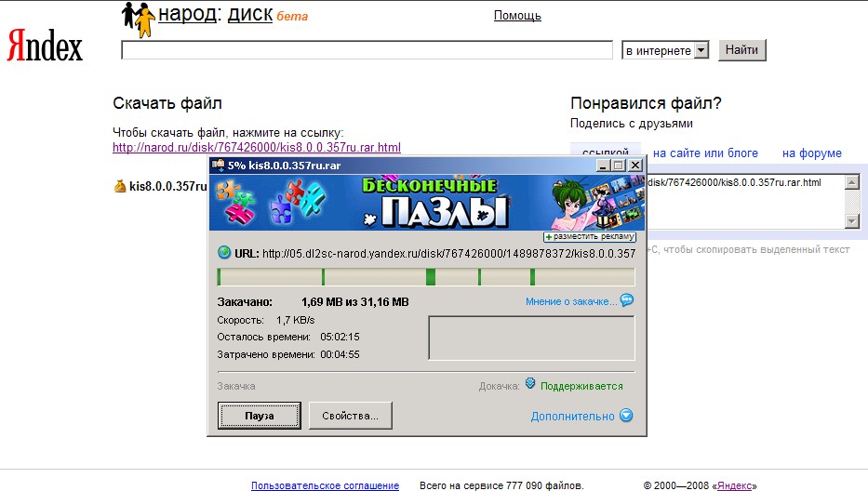
Task: Click the '1,69 MB из 31,16 MB' value
Action: click(354, 302)
